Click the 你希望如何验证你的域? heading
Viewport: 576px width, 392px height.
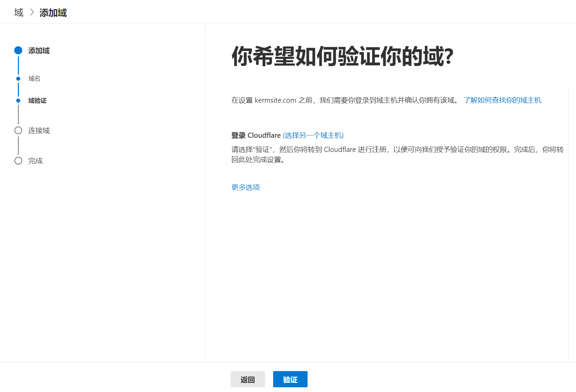342,56
